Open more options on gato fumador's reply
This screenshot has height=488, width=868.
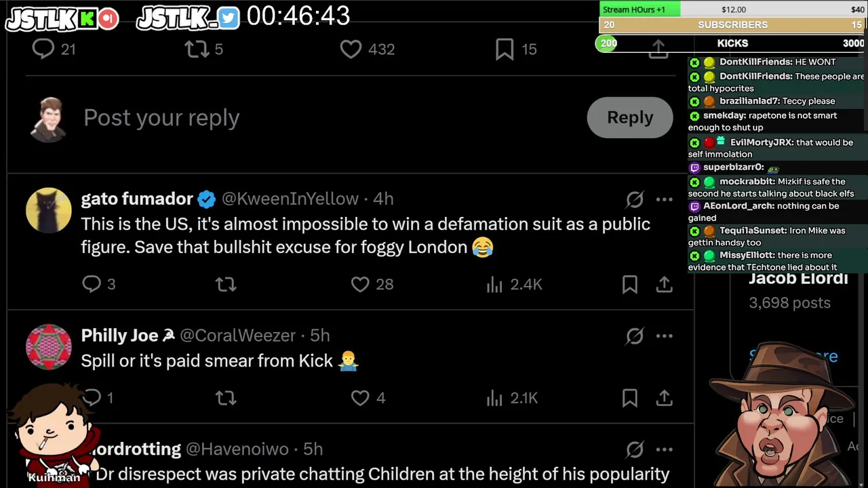(x=665, y=199)
